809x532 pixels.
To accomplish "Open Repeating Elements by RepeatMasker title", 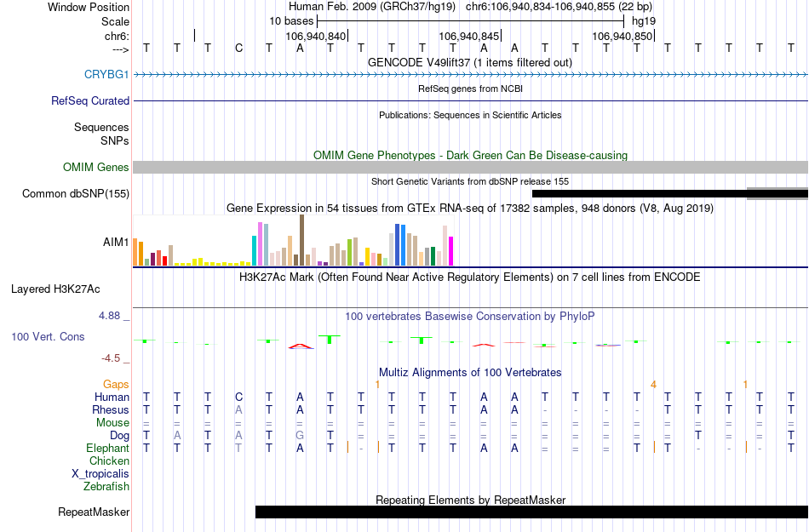I will (470, 500).
